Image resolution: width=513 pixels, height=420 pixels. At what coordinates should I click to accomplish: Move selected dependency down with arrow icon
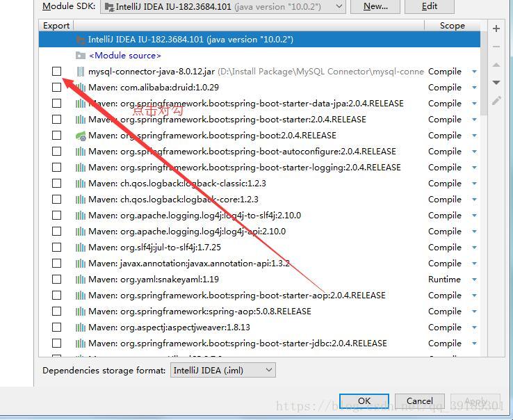click(496, 82)
